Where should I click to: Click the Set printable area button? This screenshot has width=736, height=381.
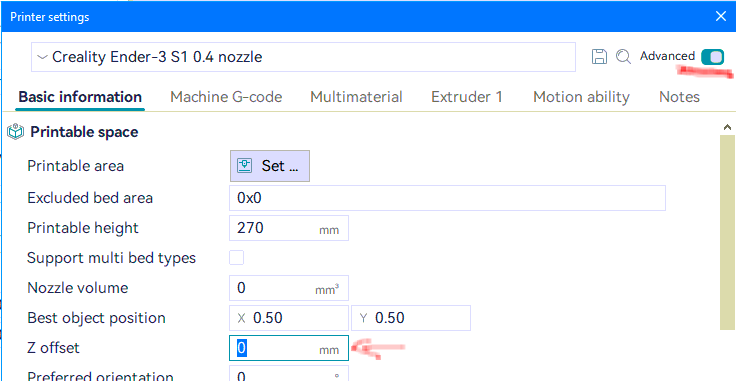point(269,166)
